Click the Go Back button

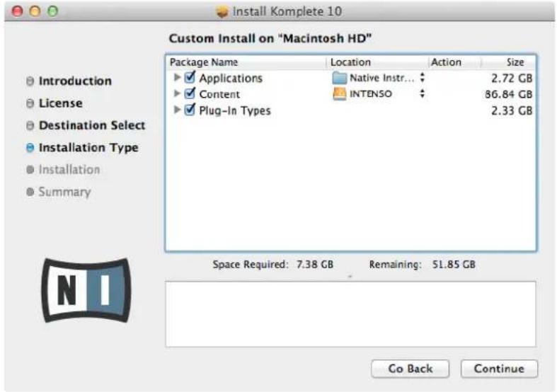point(410,369)
